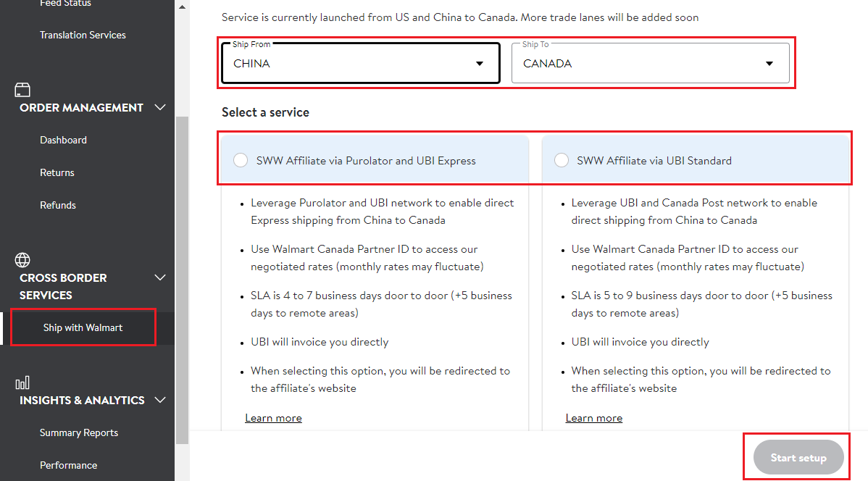
Task: Click the Order Management box icon
Action: (22, 90)
